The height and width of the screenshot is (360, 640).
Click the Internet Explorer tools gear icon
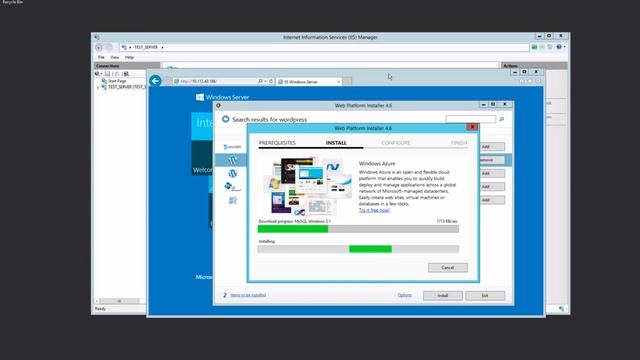[x=538, y=81]
